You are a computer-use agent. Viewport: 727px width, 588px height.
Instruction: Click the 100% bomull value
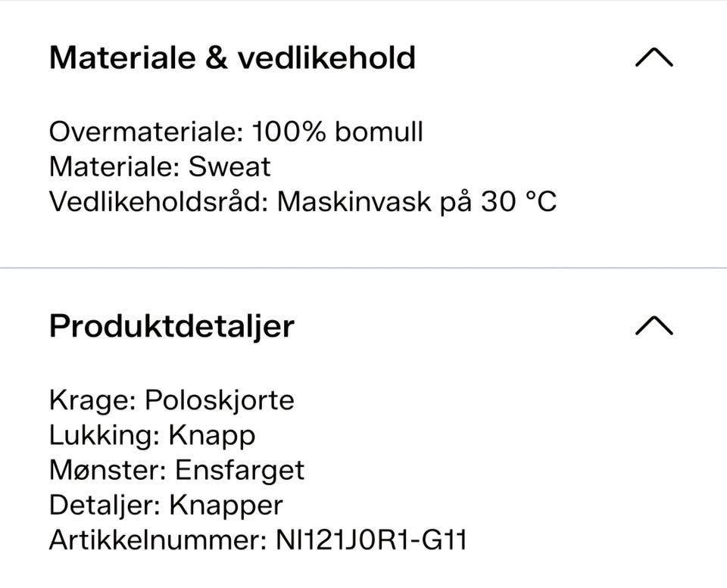[338, 132]
